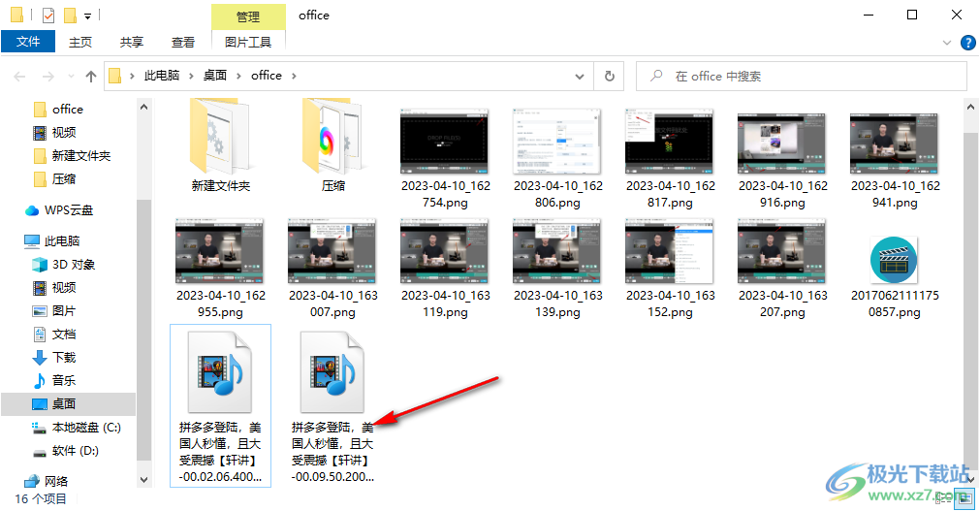Select thumbnail 2023-04-10_163207.png
Screen dimensions: 980x511
782,251
